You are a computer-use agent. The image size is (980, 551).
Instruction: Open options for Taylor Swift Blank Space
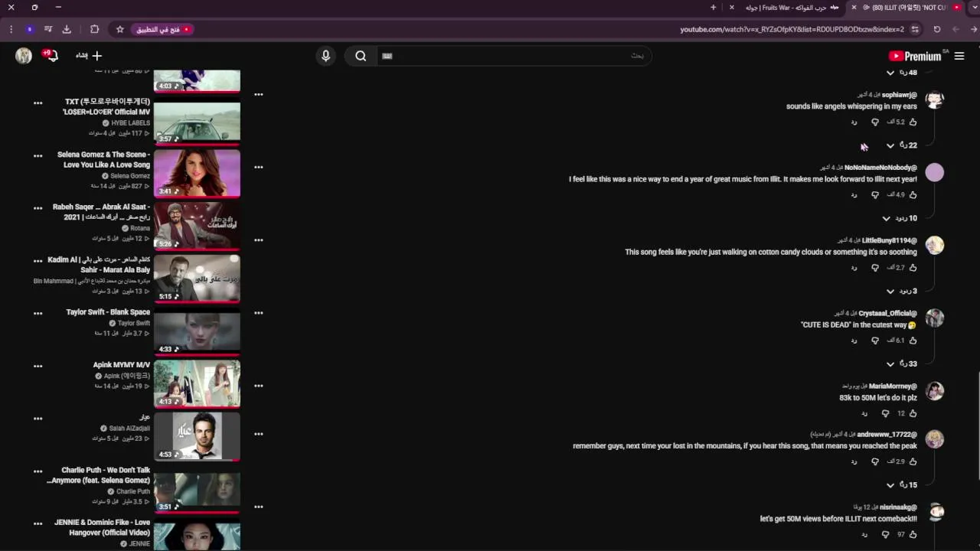tap(38, 313)
